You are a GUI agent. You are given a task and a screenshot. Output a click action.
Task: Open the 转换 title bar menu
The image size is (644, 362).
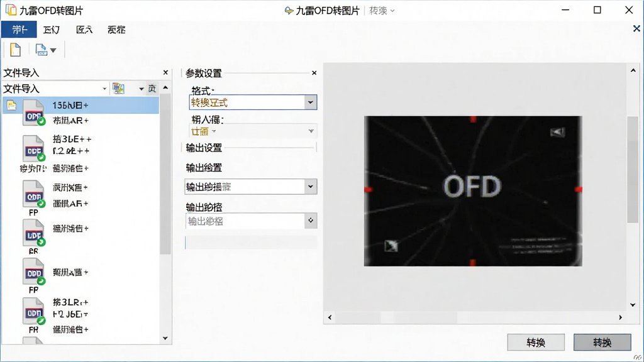point(382,11)
